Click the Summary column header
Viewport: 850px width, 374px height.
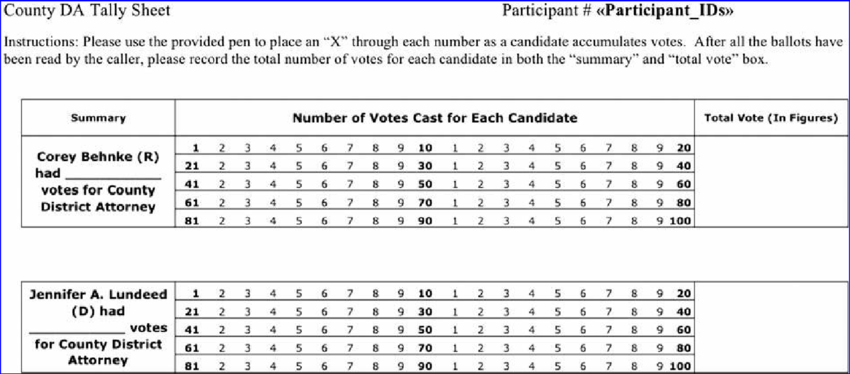pyautogui.click(x=98, y=118)
